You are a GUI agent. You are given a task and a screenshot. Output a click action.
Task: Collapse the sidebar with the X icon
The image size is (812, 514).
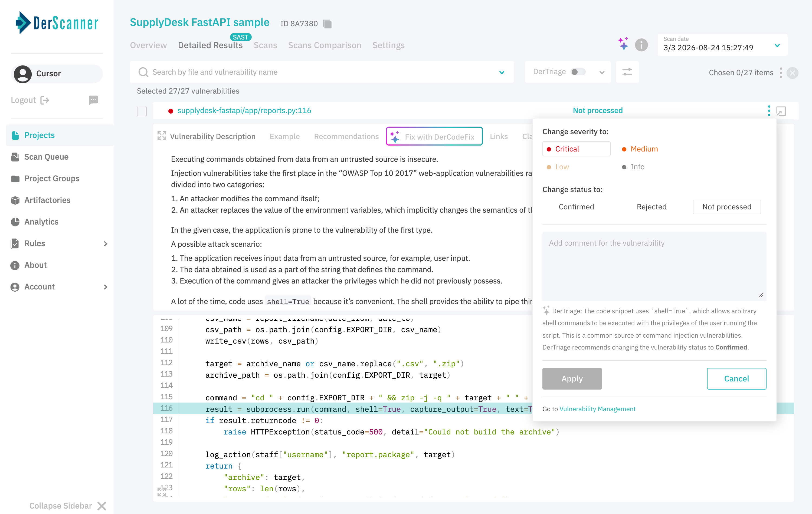[101, 506]
